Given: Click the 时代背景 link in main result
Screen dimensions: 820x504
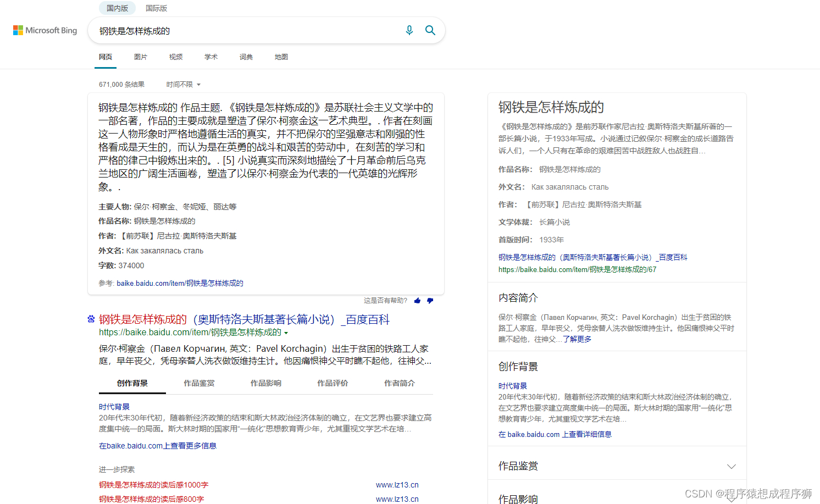Looking at the screenshot, I should [114, 407].
